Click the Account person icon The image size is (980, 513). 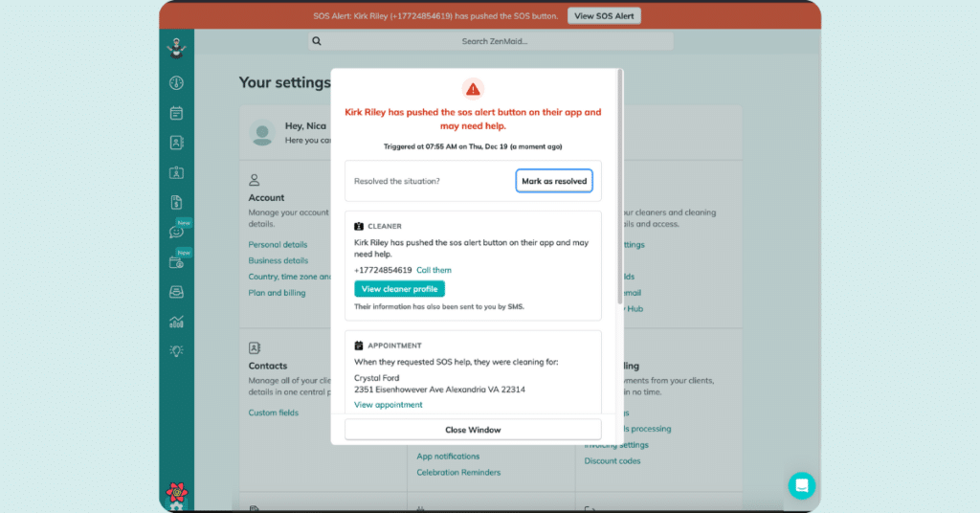(x=254, y=180)
